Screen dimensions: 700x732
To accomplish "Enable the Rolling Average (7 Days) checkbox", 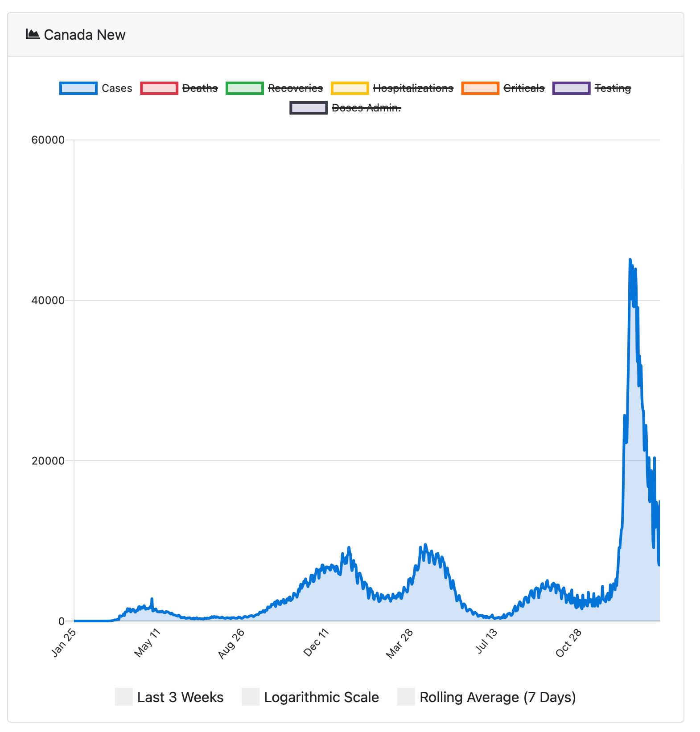I will (x=406, y=697).
